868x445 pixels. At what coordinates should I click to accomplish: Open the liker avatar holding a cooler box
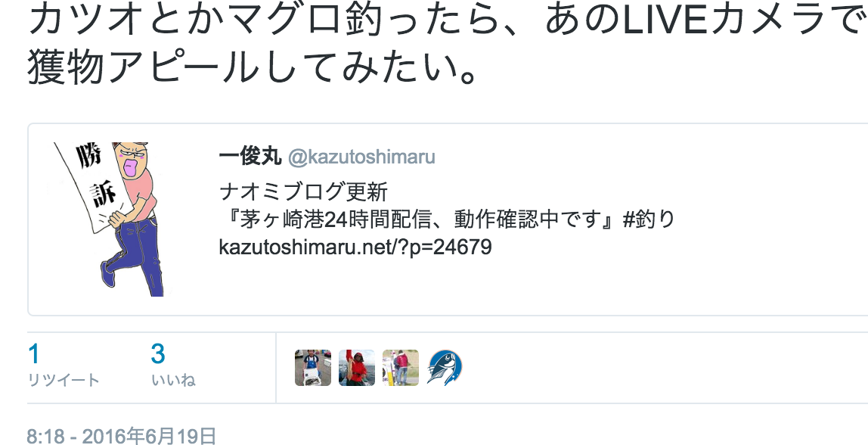[x=313, y=367]
